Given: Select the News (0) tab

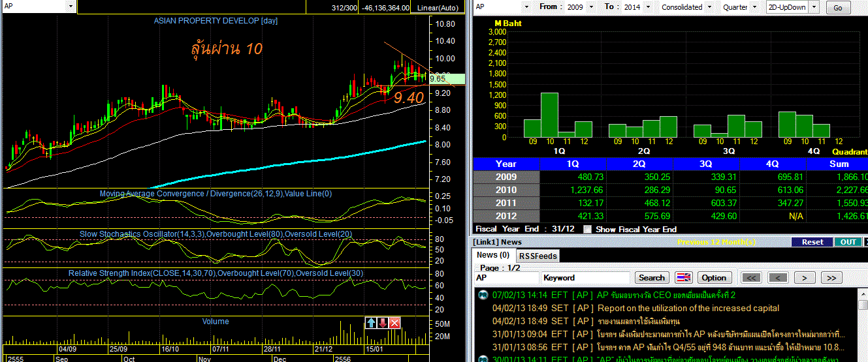Looking at the screenshot, I should 493,255.
